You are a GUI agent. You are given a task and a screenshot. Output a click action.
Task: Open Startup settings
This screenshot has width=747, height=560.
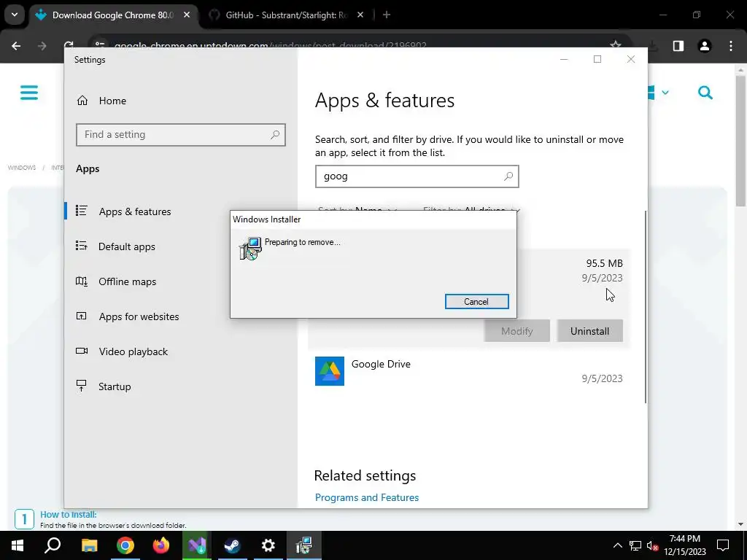pos(115,386)
